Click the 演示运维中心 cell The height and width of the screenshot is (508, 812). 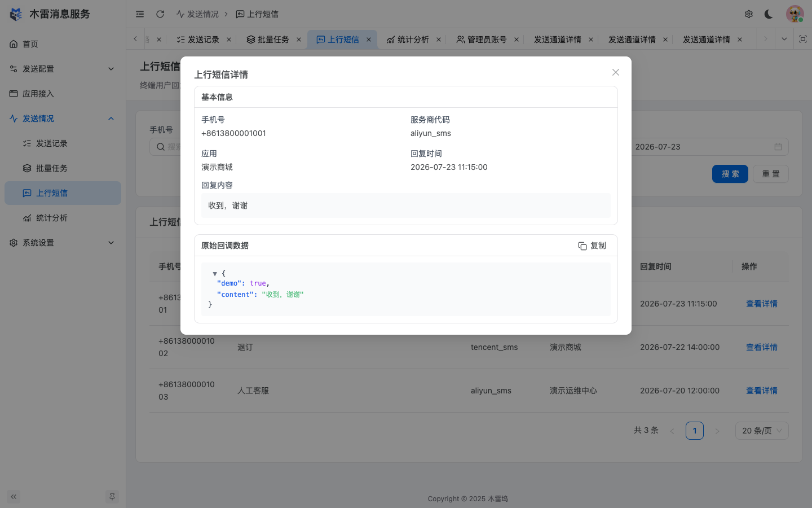[573, 391]
